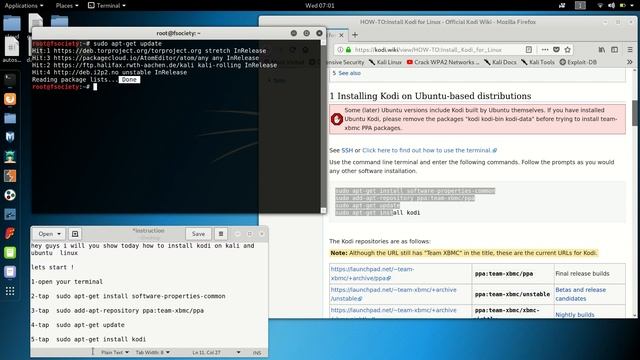The height and width of the screenshot is (360, 640).
Task: Open Terminal app menu in top bar
Action: pos(107,5)
